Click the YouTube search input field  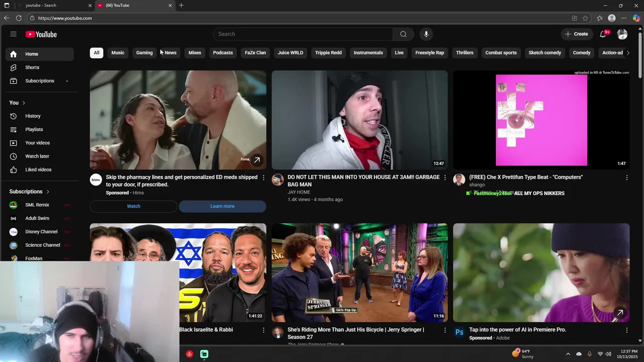click(x=303, y=34)
